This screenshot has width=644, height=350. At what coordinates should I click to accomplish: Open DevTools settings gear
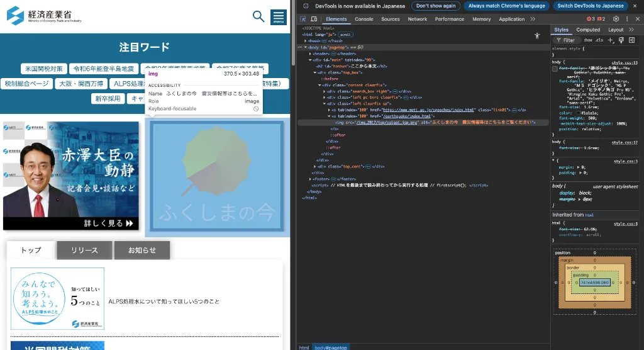[x=616, y=19]
